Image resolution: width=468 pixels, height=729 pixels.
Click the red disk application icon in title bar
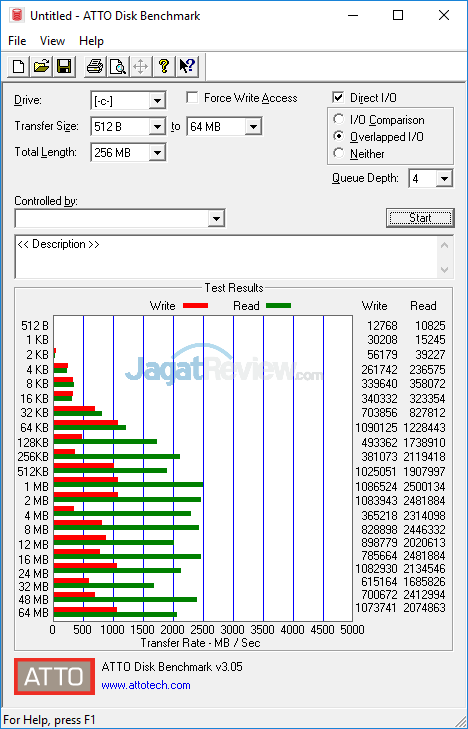(x=17, y=15)
